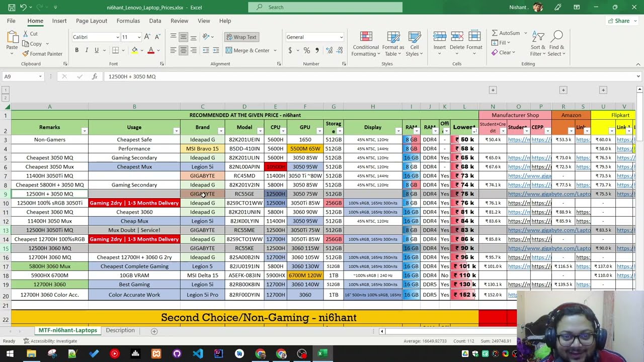Click the Increase Decimal icon

pyautogui.click(x=330, y=50)
